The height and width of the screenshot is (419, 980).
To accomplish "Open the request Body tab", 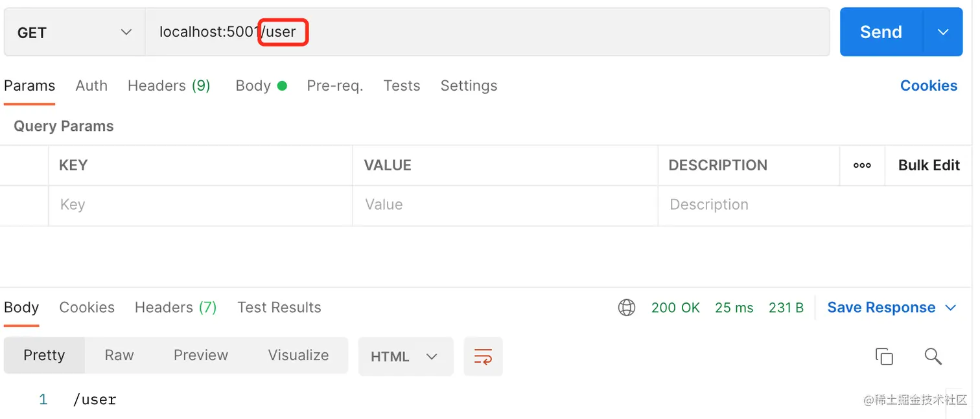I will tap(253, 85).
